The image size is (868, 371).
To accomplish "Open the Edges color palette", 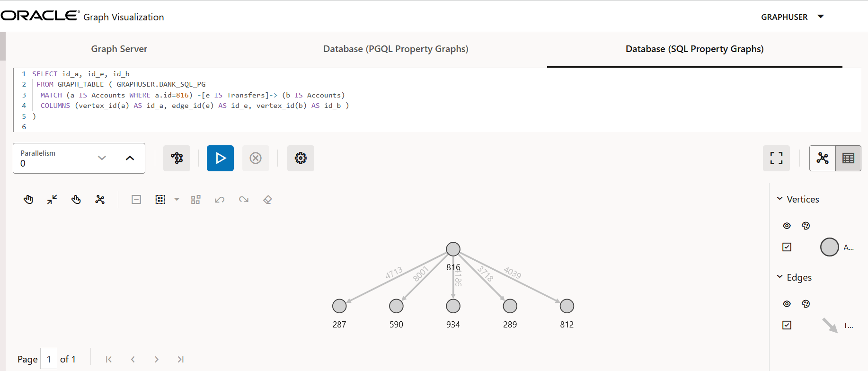I will (x=806, y=304).
